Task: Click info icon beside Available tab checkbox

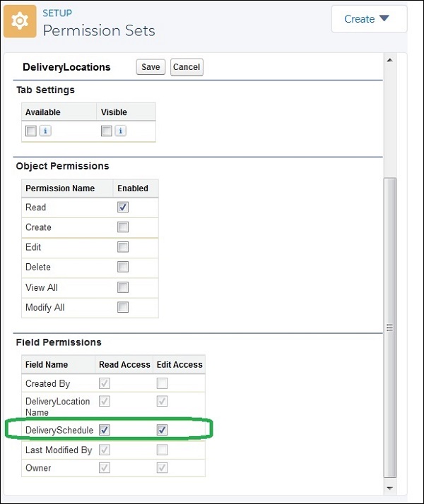Action: click(44, 131)
